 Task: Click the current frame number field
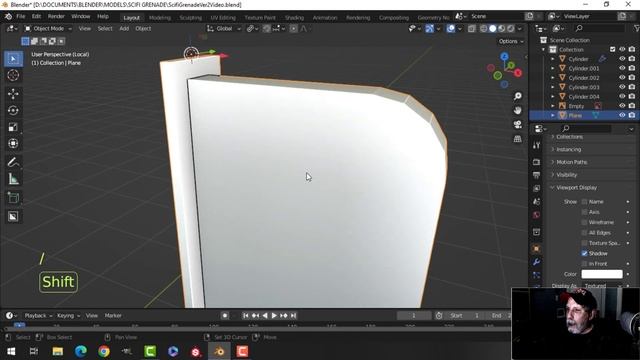(x=413, y=316)
